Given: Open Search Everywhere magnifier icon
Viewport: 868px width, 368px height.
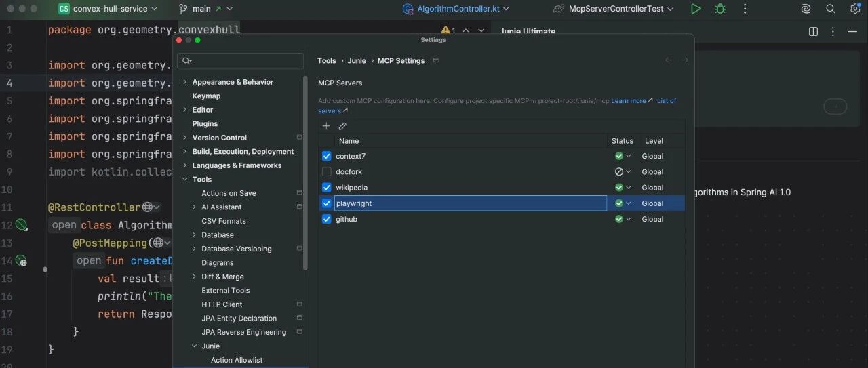Looking at the screenshot, I should (831, 9).
